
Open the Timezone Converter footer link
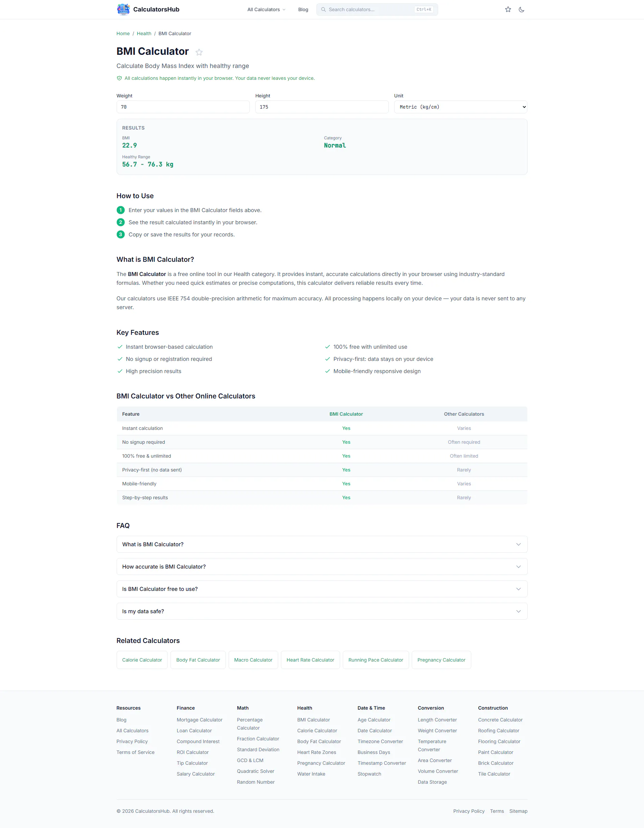click(380, 741)
